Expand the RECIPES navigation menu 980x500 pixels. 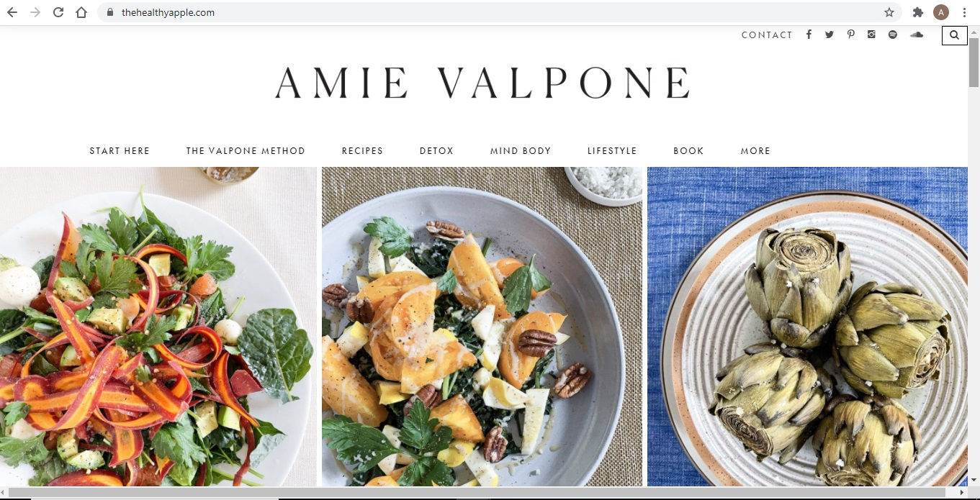pyautogui.click(x=362, y=151)
